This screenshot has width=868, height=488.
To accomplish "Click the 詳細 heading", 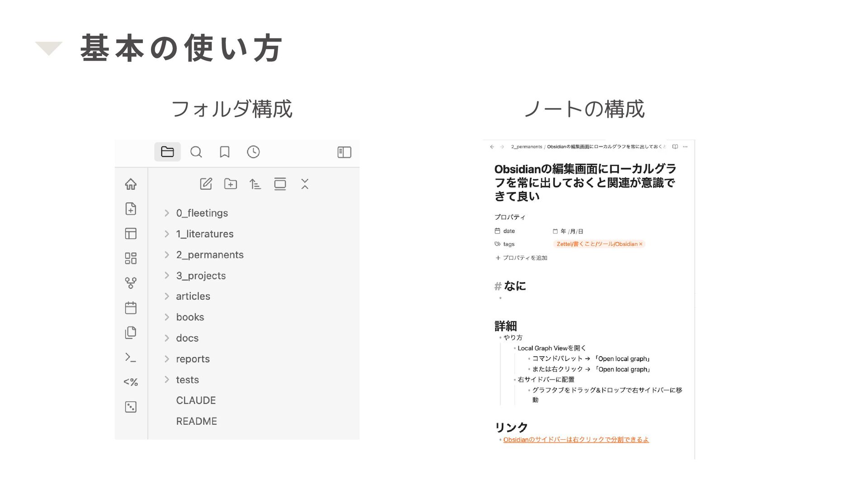I will click(505, 326).
